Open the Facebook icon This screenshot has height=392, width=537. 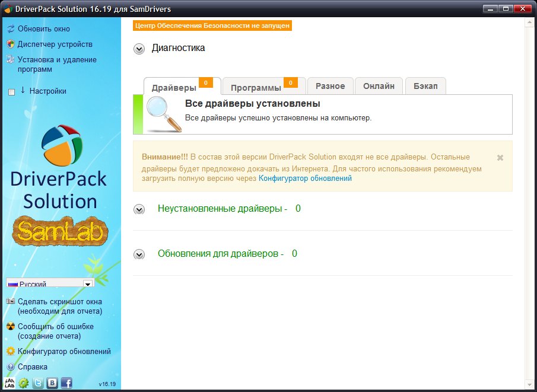click(66, 383)
